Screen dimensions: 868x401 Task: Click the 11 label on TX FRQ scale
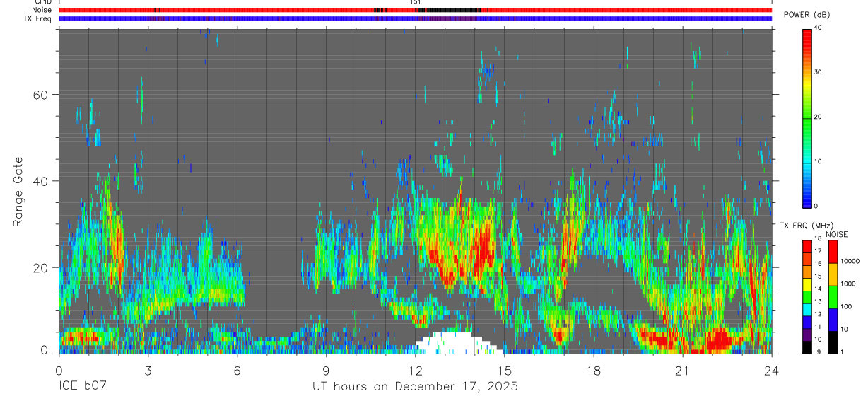818,327
